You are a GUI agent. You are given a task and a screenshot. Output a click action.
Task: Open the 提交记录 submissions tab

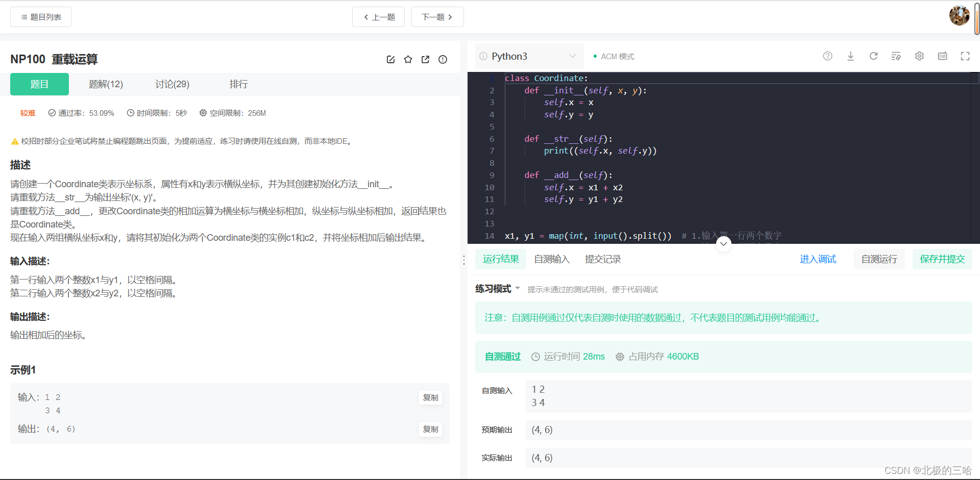pyautogui.click(x=603, y=259)
